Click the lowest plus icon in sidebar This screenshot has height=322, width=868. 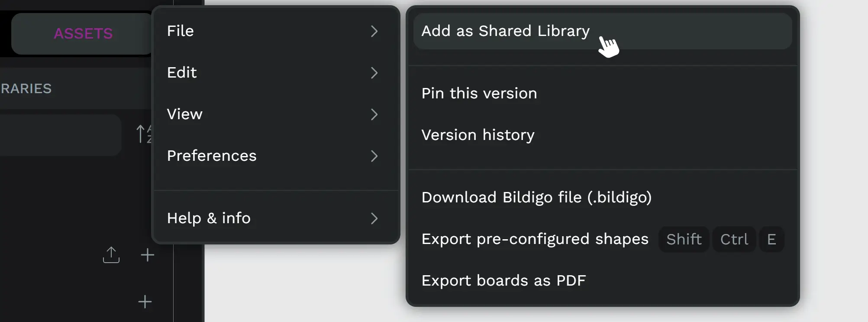tap(145, 302)
